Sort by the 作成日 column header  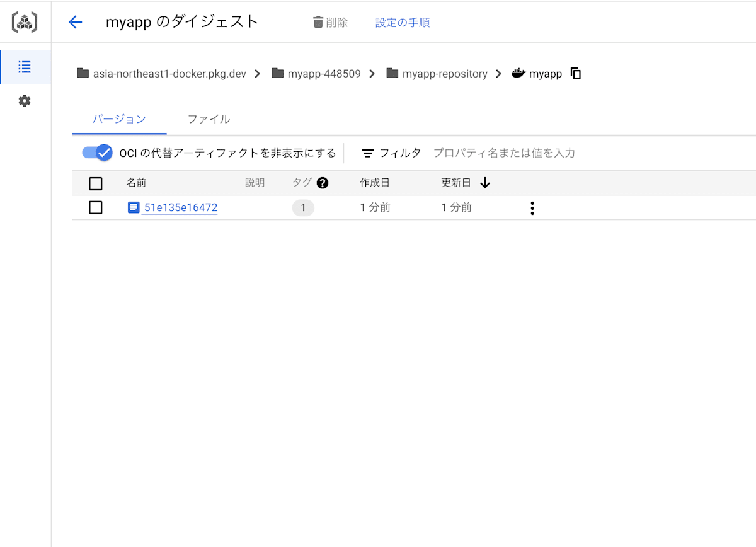pos(375,183)
